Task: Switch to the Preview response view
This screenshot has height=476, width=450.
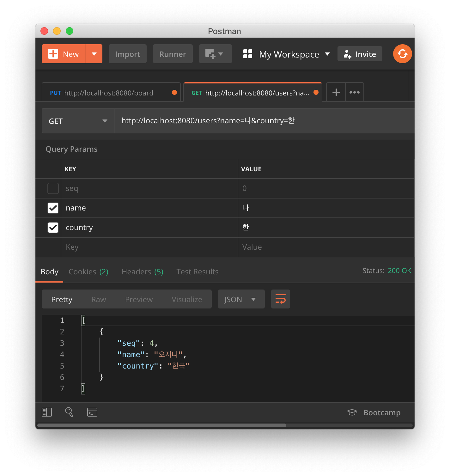Action: pyautogui.click(x=139, y=299)
